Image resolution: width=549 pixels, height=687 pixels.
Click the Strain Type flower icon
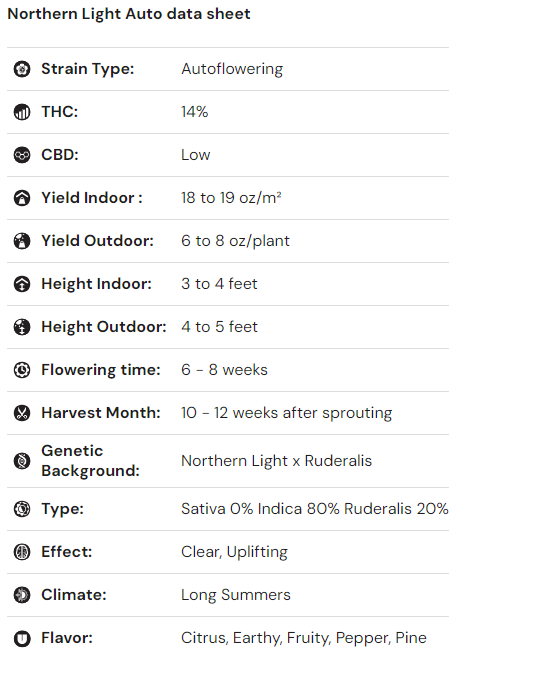(22, 69)
